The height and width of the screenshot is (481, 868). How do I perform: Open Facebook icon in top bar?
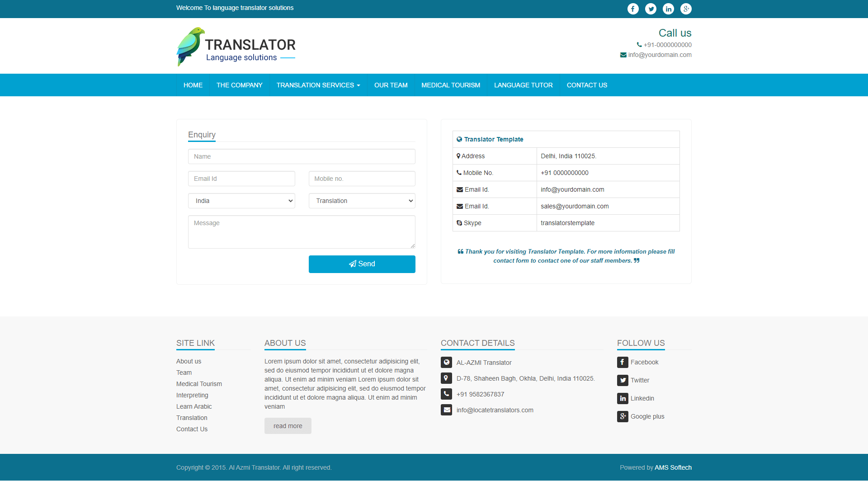coord(633,9)
